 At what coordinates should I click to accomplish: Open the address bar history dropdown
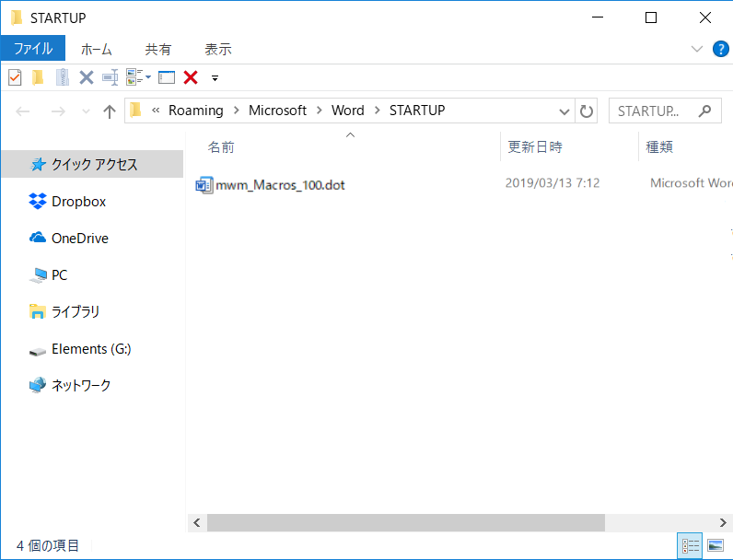pos(565,111)
